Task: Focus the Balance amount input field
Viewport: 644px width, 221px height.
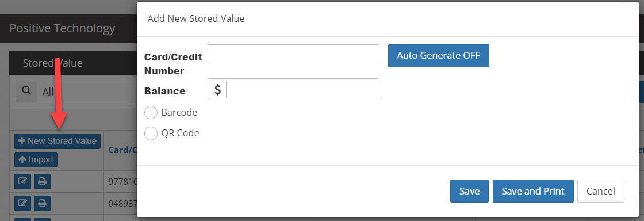Action: point(302,88)
